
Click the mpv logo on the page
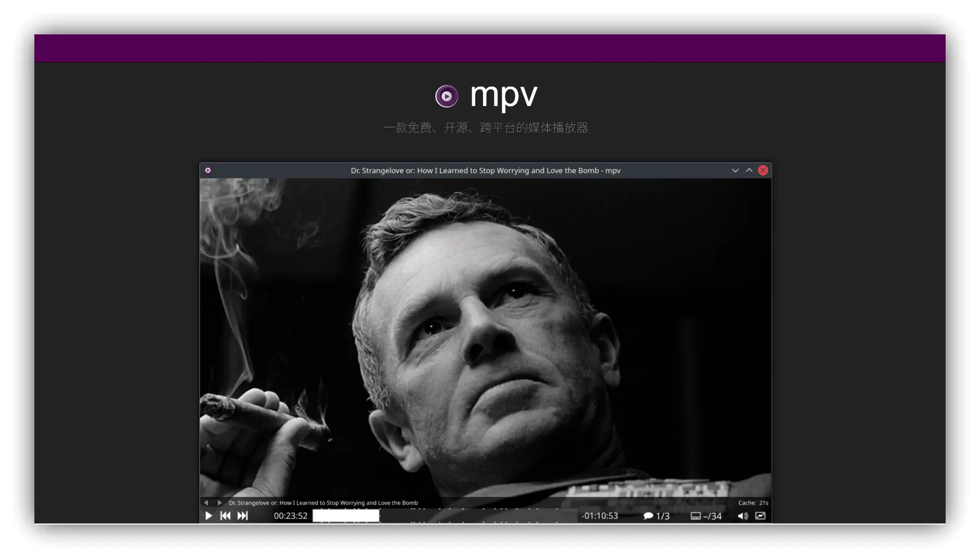446,96
